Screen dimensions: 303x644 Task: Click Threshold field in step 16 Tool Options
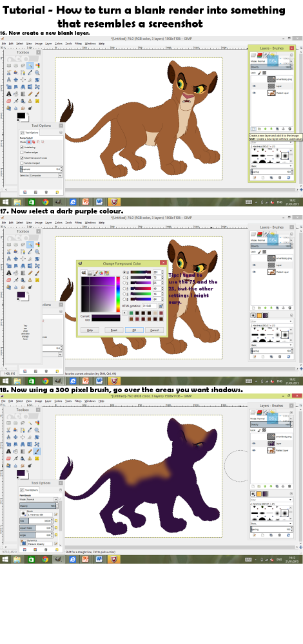[41, 169]
